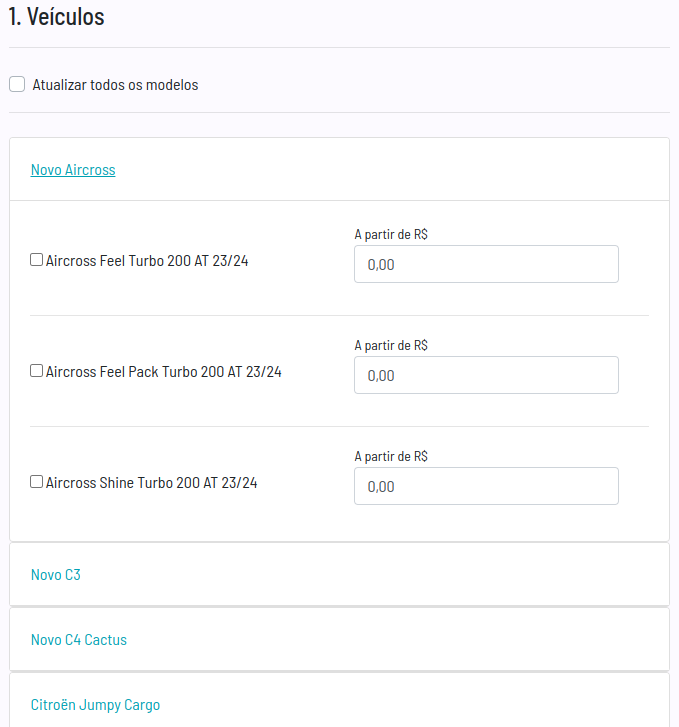Expand the Novo C4 Cactus section

(79, 639)
